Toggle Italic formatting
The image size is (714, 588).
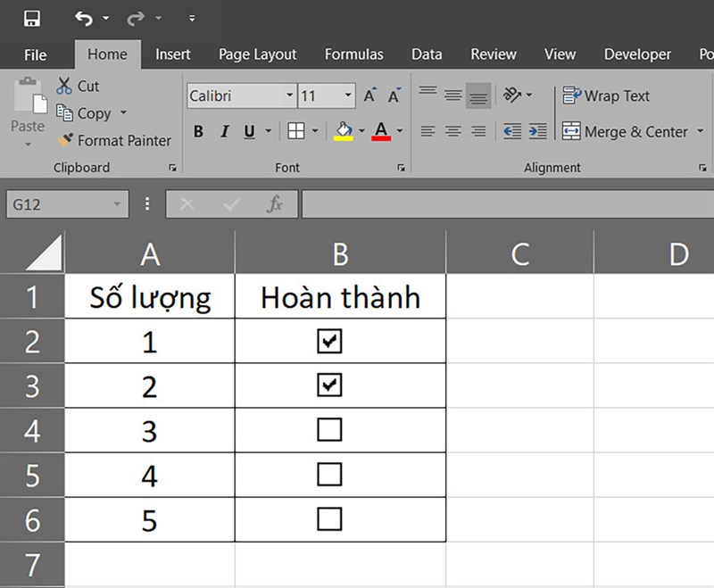224,131
